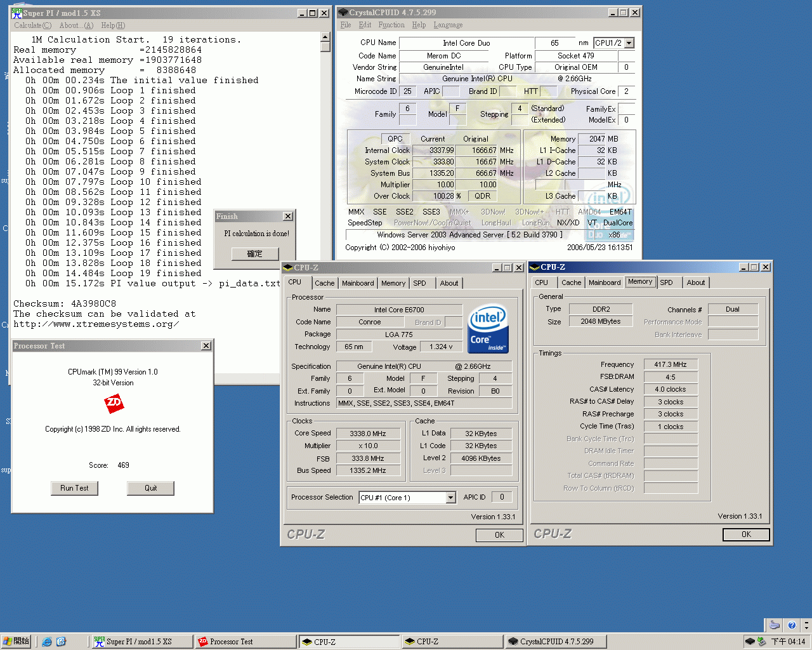This screenshot has height=650, width=812.
Task: Open the Function menu in CrystalCPUID
Action: pos(391,25)
